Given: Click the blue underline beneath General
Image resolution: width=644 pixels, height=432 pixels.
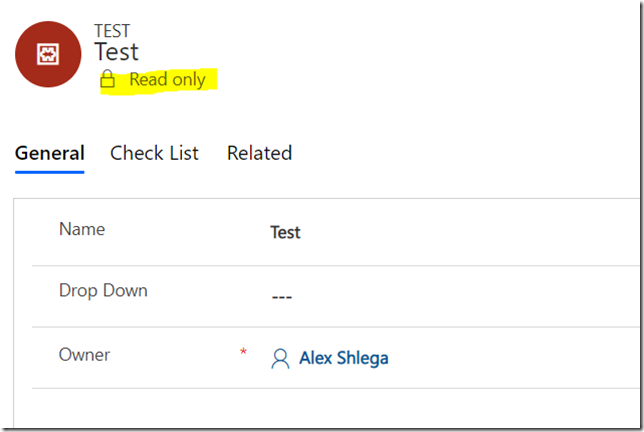Looking at the screenshot, I should 50,172.
